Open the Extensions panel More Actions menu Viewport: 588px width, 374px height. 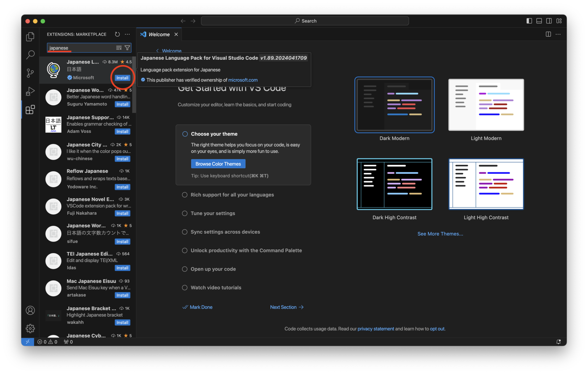[x=127, y=34]
